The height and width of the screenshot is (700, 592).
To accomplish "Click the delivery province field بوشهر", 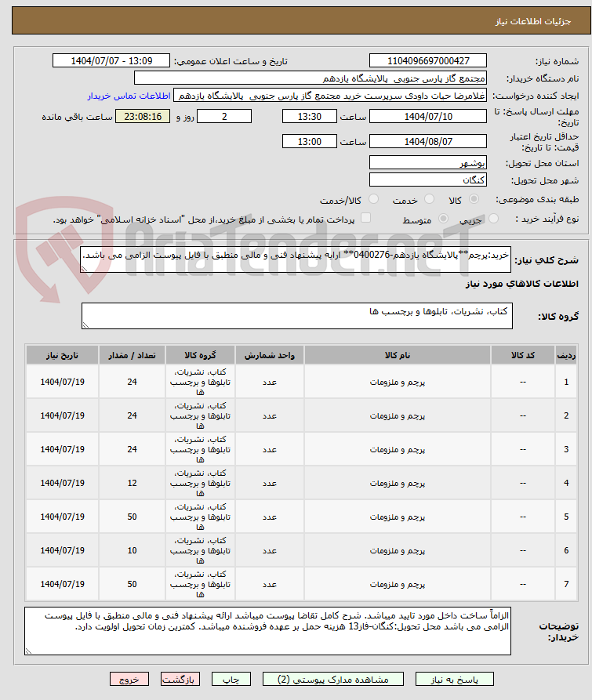I will 427,162.
